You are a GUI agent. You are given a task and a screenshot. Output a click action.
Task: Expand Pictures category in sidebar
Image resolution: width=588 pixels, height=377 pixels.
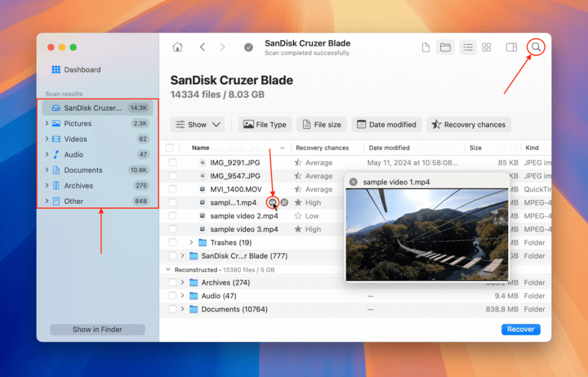(47, 124)
